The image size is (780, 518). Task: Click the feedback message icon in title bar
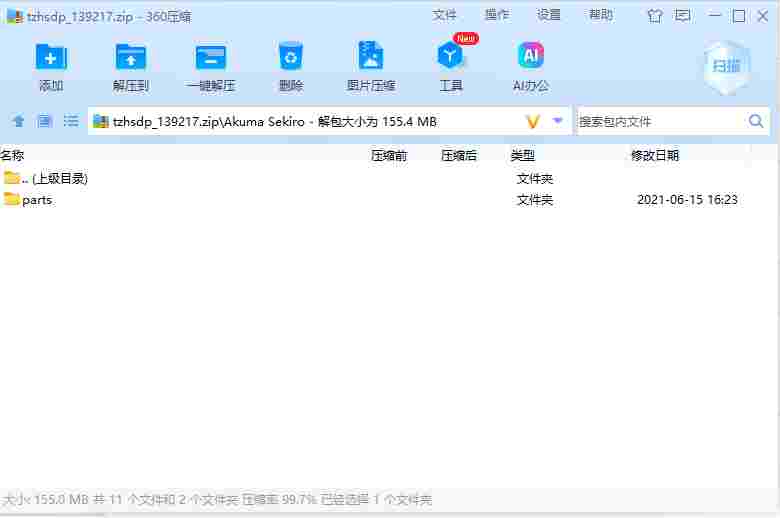pos(682,16)
